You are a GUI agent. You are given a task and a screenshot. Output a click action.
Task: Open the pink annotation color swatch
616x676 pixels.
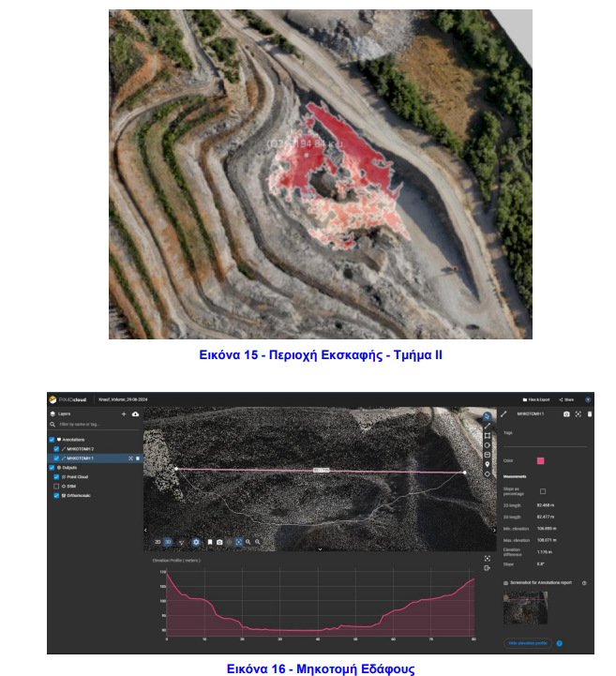pyautogui.click(x=541, y=461)
